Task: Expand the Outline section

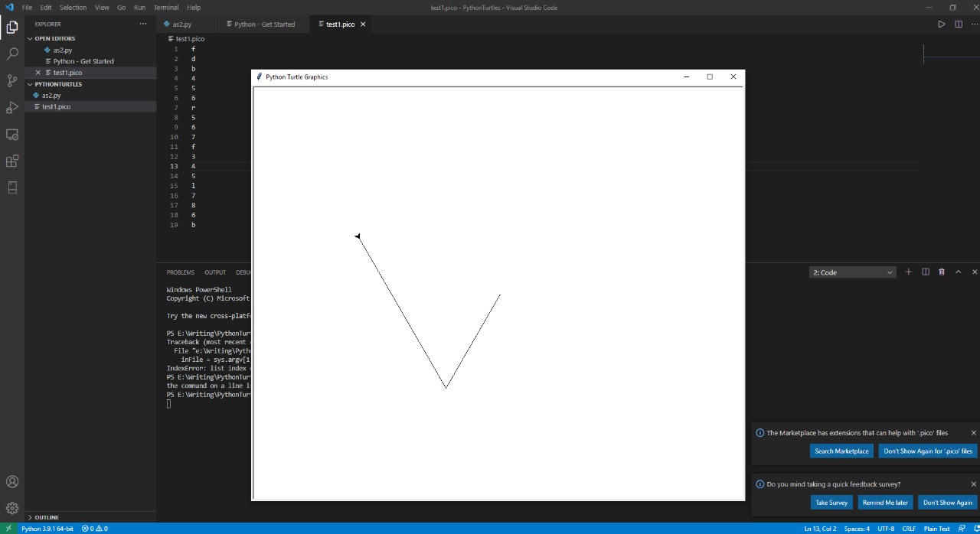Action: [46, 517]
